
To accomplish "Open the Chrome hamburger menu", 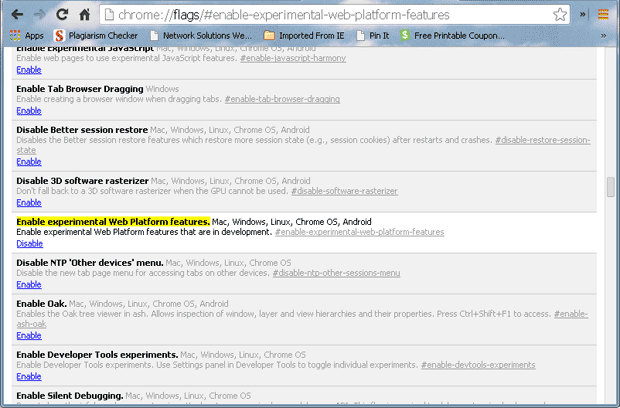I will point(603,15).
